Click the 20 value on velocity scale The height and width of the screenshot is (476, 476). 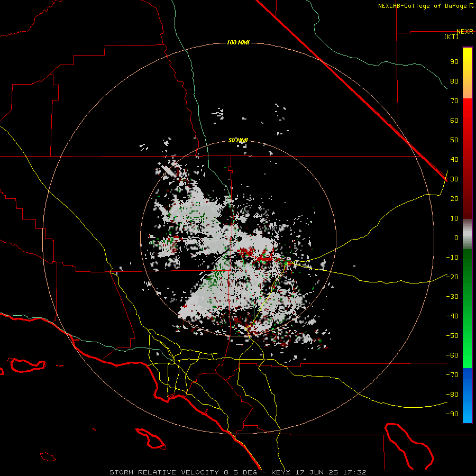click(454, 199)
